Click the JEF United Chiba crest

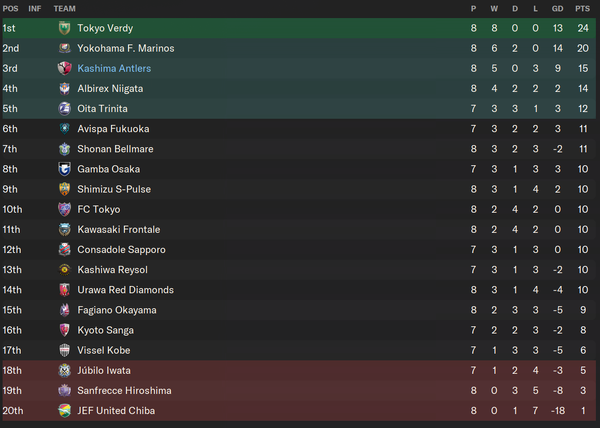pyautogui.click(x=64, y=410)
